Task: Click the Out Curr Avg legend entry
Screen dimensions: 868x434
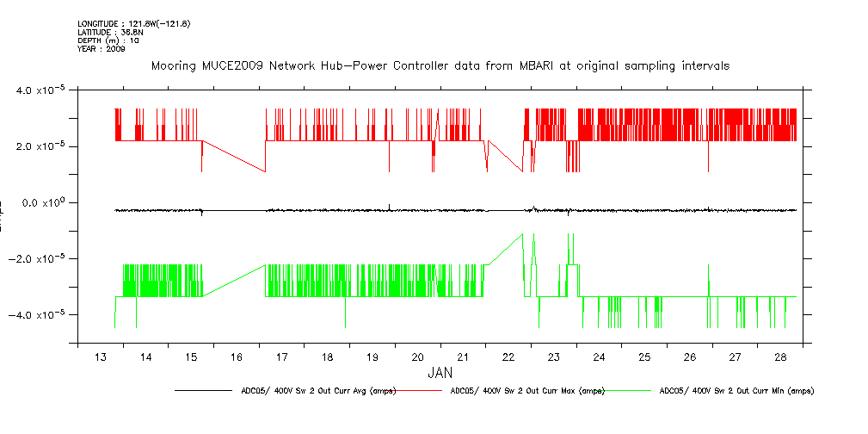Action: [318, 391]
